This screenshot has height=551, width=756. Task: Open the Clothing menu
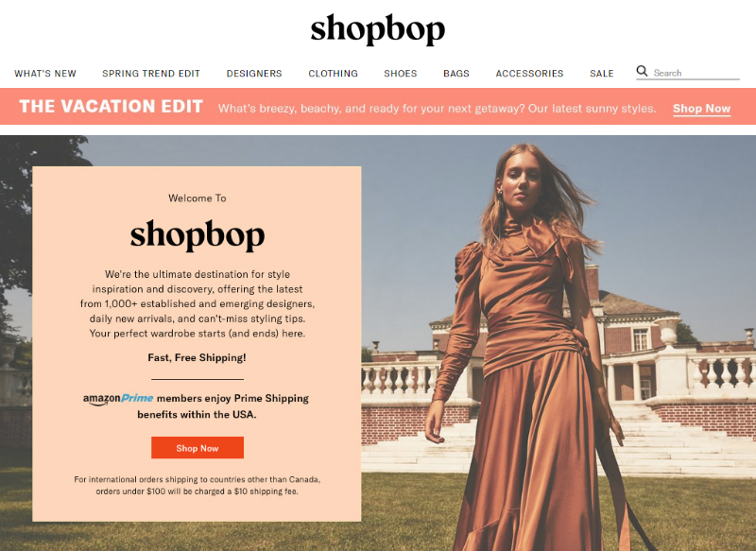pyautogui.click(x=334, y=74)
